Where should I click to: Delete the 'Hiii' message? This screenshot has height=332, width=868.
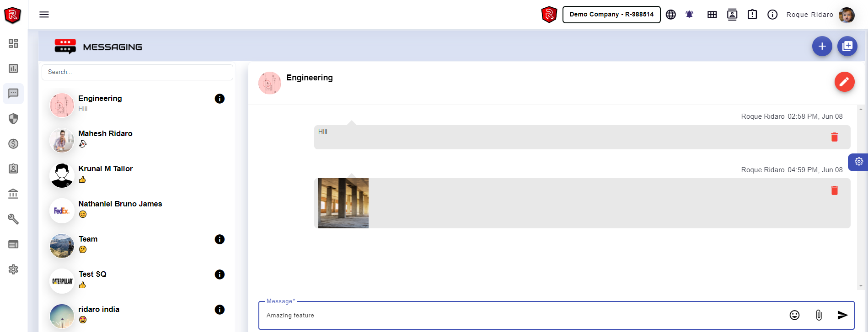[834, 137]
